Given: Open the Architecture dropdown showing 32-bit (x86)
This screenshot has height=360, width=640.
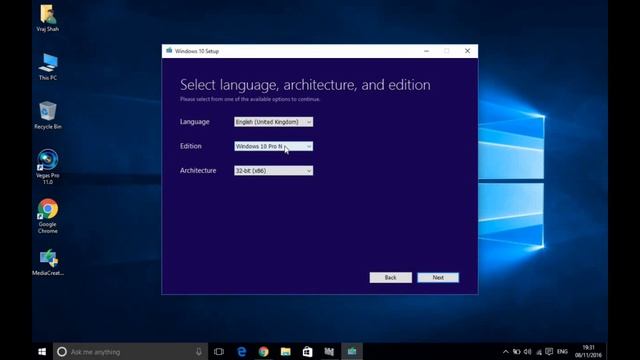Looking at the screenshot, I should click(x=273, y=171).
